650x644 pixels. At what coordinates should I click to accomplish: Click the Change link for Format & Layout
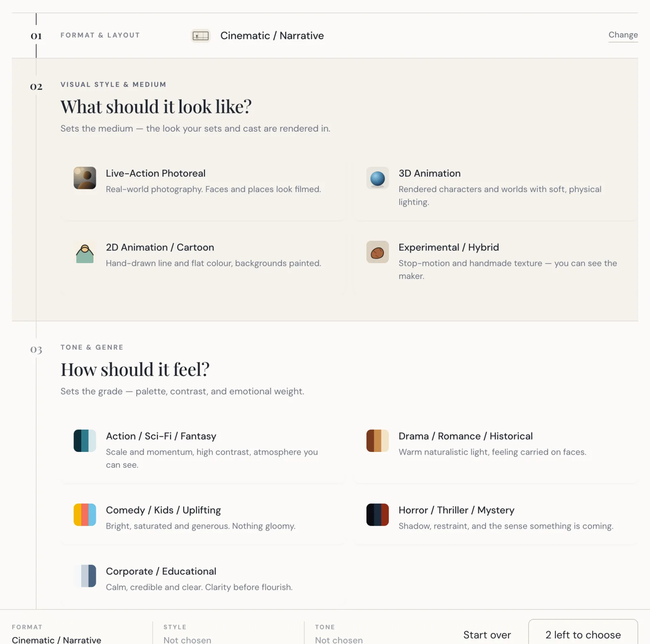[x=623, y=35]
